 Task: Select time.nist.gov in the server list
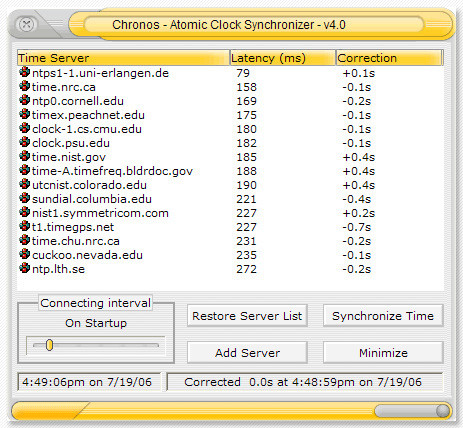(x=69, y=157)
